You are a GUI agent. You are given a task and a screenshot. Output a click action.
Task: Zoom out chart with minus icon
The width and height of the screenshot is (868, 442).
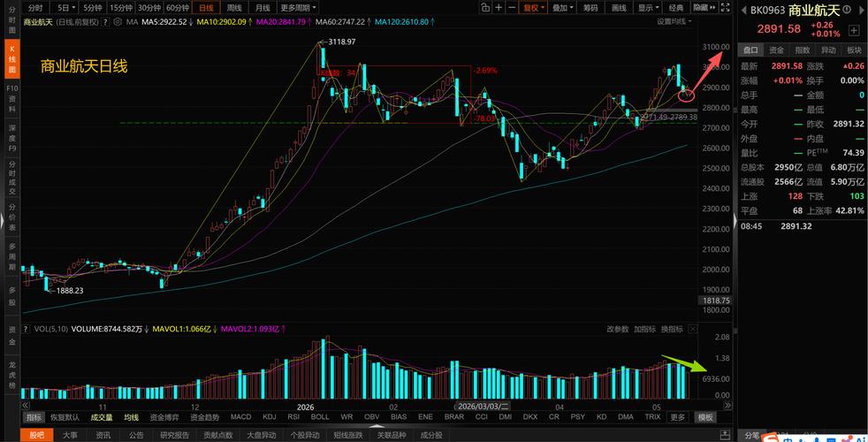(x=512, y=8)
